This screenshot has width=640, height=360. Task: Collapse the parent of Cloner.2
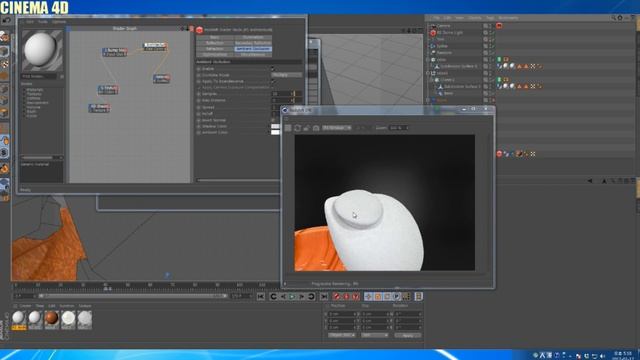[428, 73]
